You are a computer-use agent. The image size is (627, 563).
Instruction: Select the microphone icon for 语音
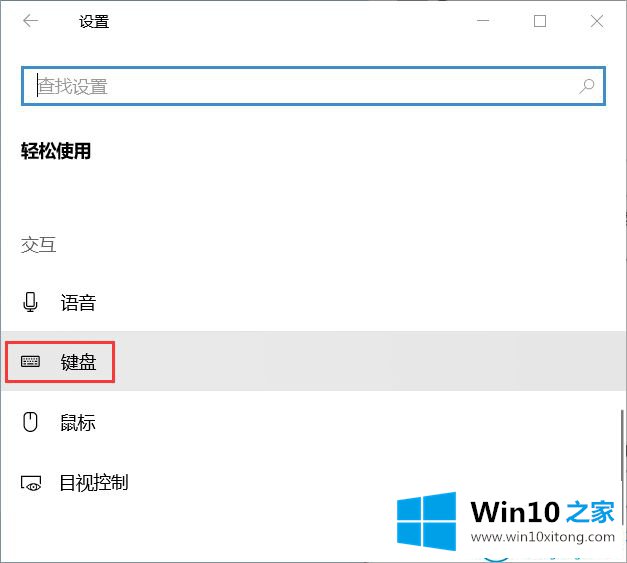(x=30, y=302)
